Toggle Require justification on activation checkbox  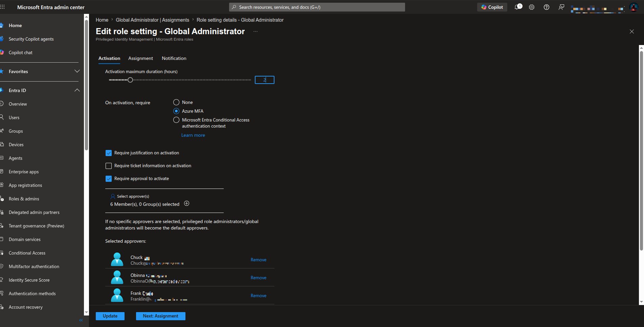click(x=109, y=153)
